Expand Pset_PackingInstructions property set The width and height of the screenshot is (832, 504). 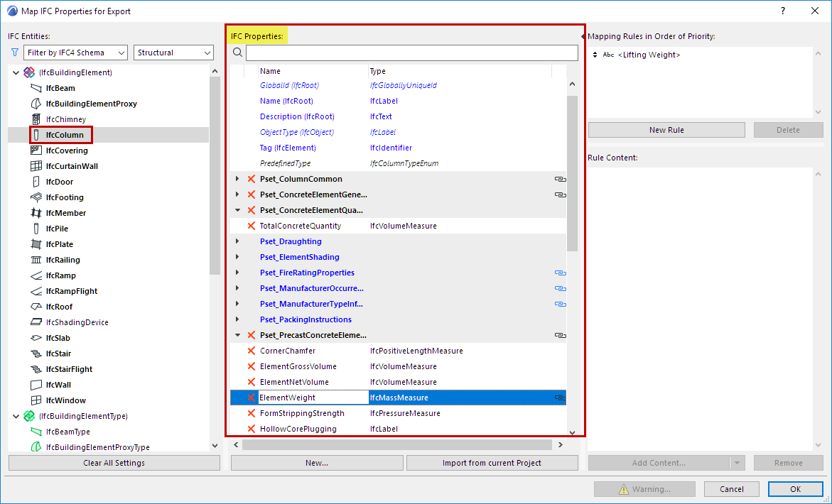[x=237, y=319]
